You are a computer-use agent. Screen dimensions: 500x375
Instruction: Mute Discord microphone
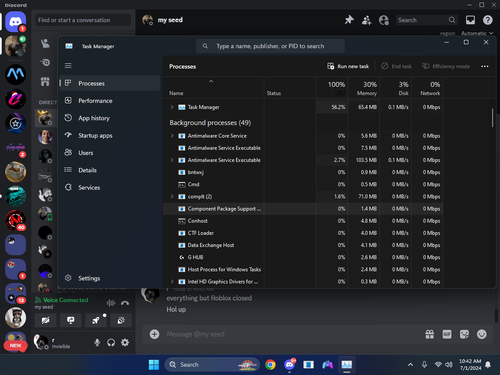[x=97, y=342]
